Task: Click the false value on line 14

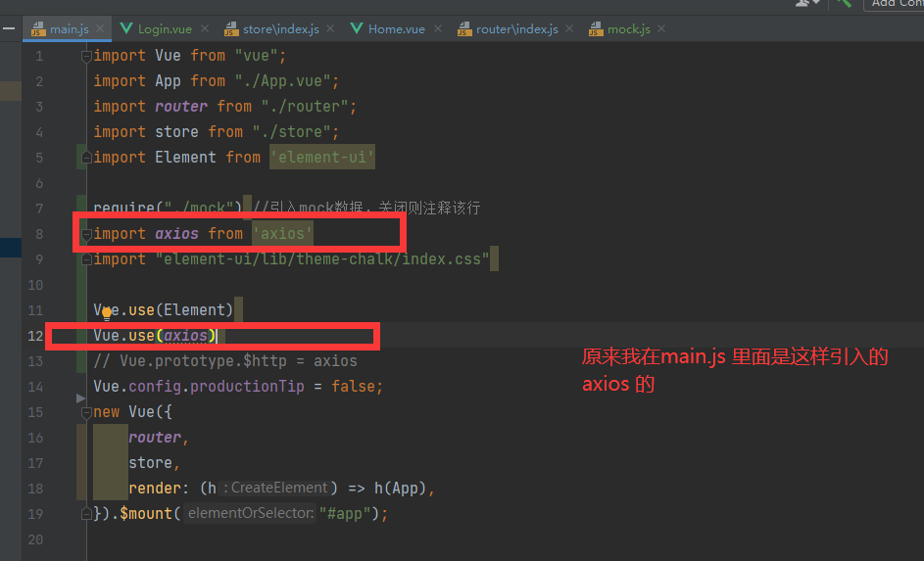Action: [353, 386]
